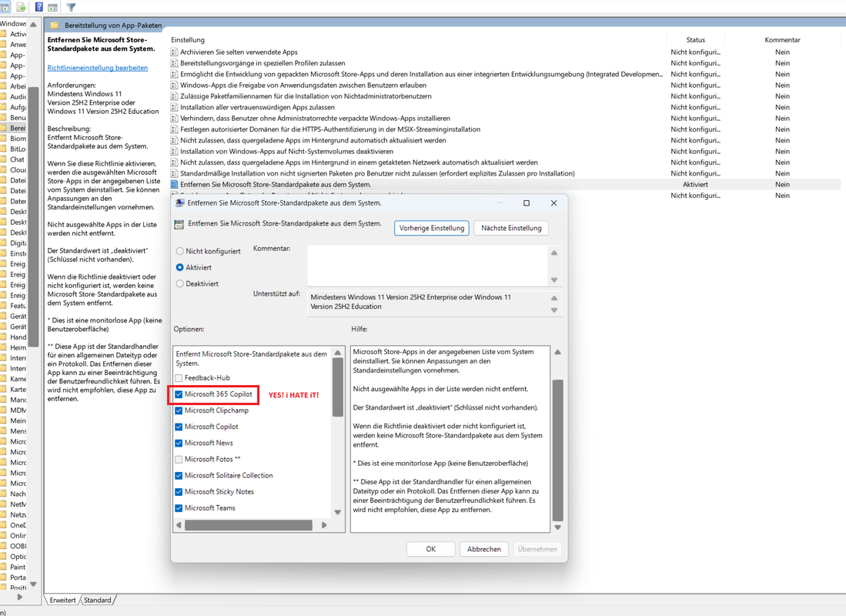Screen dimensions: 846x616
Task: Click the 'Unterstützt auf' scroll-up arrow
Action: (554, 298)
